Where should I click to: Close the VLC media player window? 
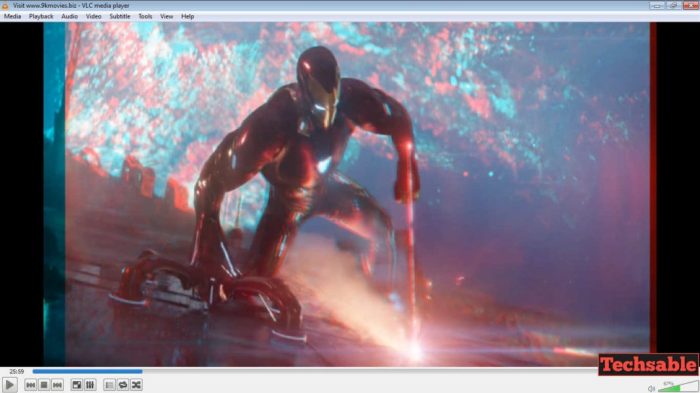691,5
